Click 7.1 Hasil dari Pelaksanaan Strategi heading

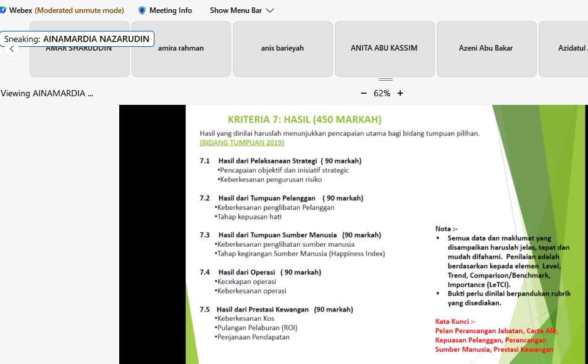280,161
